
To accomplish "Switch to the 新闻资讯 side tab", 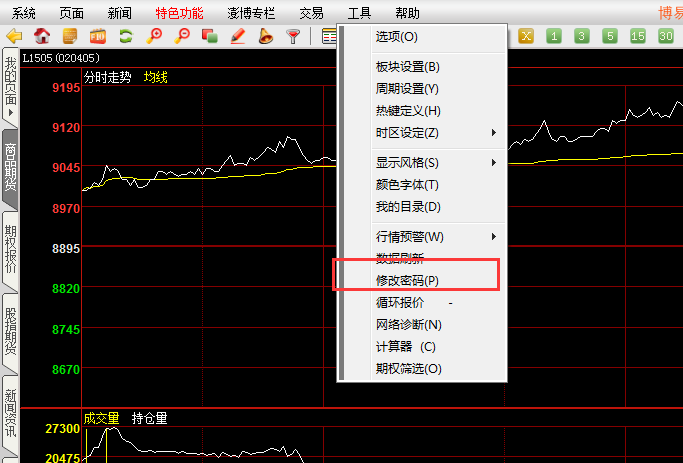I will 11,412.
